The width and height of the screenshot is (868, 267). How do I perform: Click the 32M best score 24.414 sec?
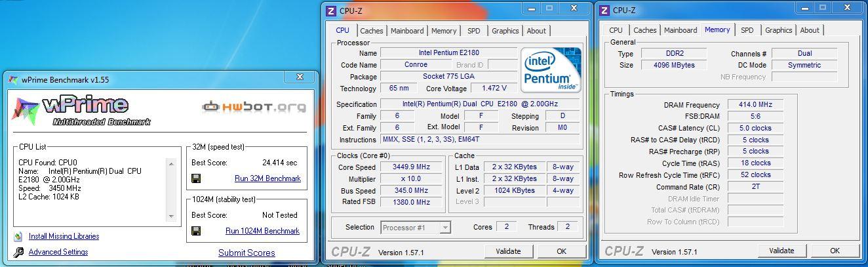(280, 163)
